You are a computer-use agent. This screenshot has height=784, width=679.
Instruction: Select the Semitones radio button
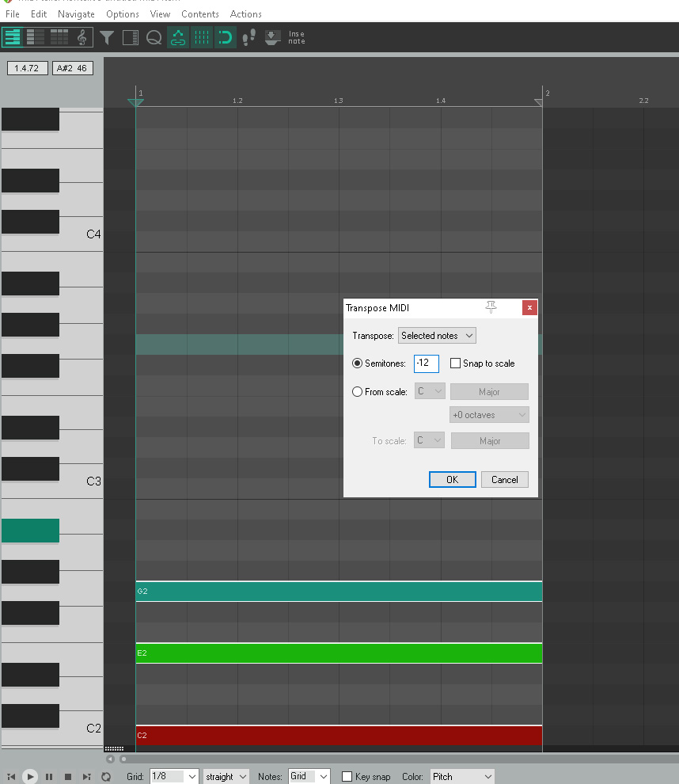pos(357,363)
